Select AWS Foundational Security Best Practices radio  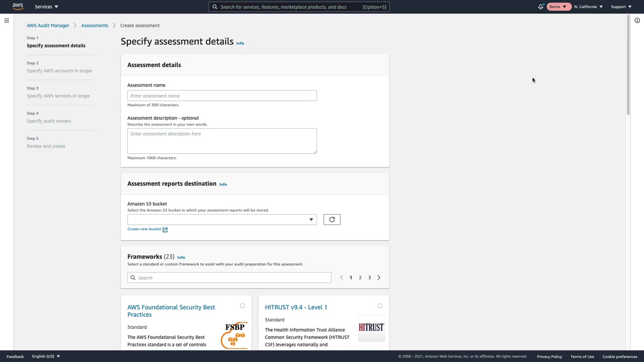pos(243,306)
